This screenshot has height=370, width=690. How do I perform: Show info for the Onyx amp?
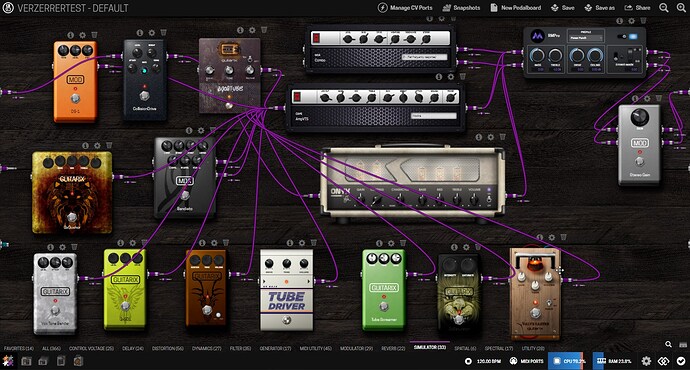(x=479, y=137)
